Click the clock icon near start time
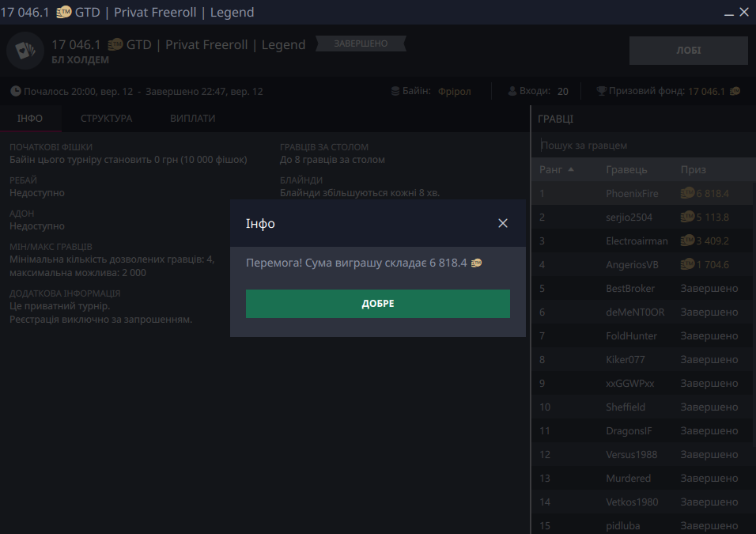 pos(17,92)
